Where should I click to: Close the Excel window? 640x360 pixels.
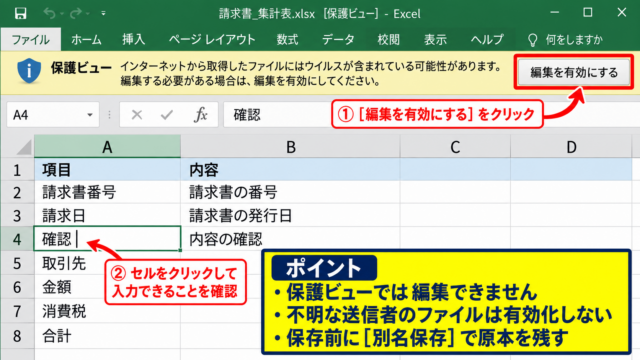tap(622, 13)
